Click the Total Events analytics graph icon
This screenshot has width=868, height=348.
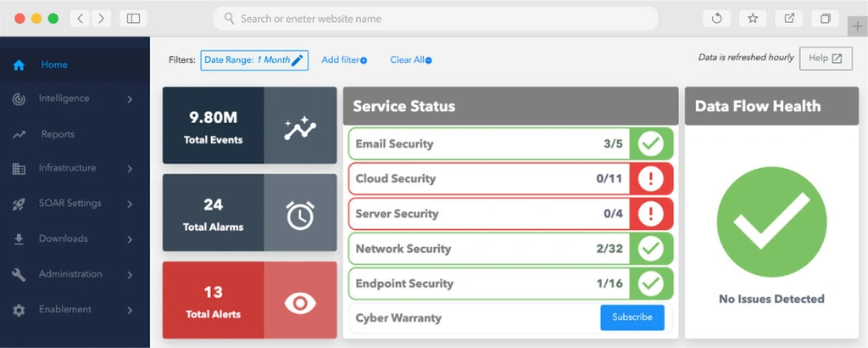300,128
